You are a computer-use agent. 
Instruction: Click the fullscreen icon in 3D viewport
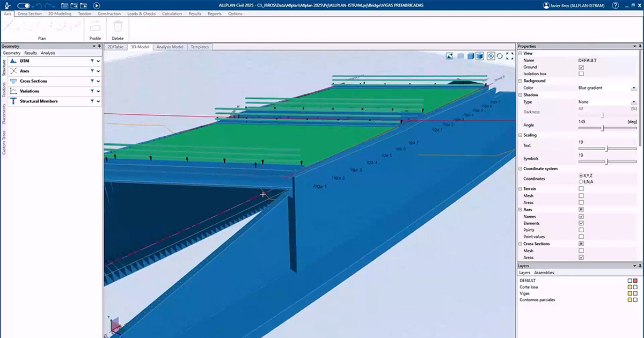tap(509, 56)
